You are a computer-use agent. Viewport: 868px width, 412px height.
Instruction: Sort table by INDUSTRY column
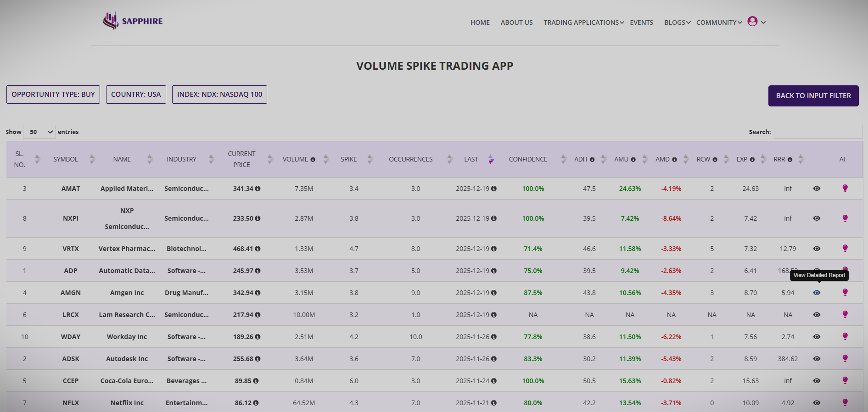(211, 159)
